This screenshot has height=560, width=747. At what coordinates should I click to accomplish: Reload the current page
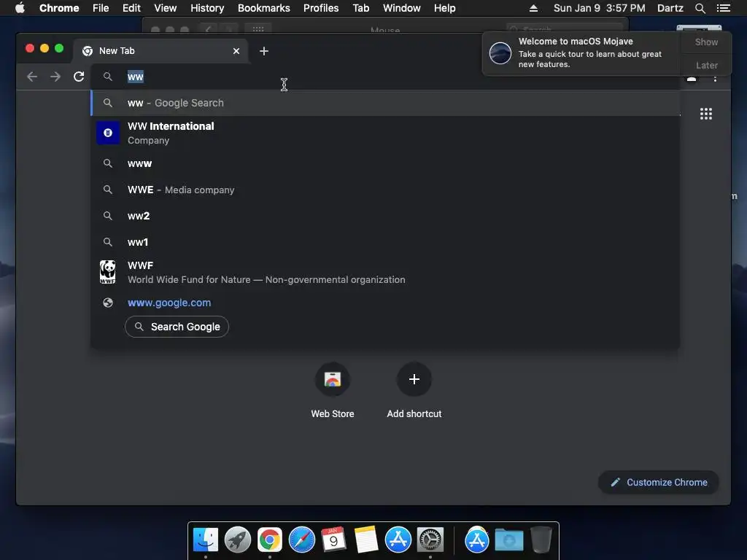click(x=79, y=77)
